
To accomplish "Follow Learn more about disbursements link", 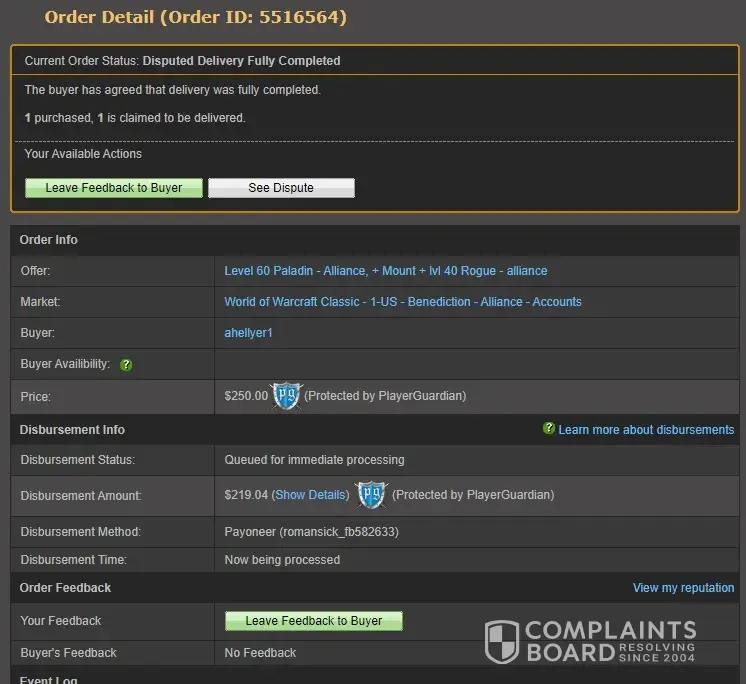I will pos(646,430).
